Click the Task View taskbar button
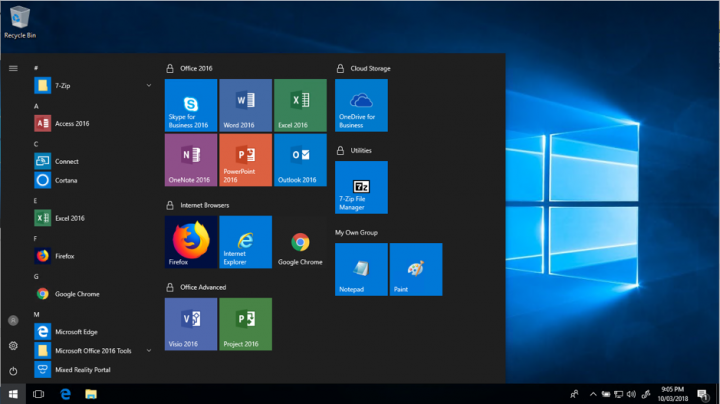 [39, 394]
